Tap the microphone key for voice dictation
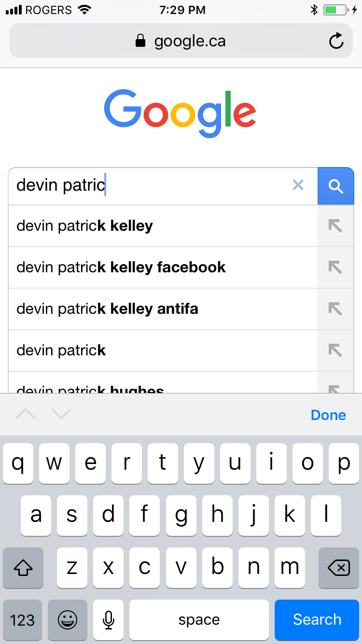Viewport: 362px width, 644px height. 108,620
